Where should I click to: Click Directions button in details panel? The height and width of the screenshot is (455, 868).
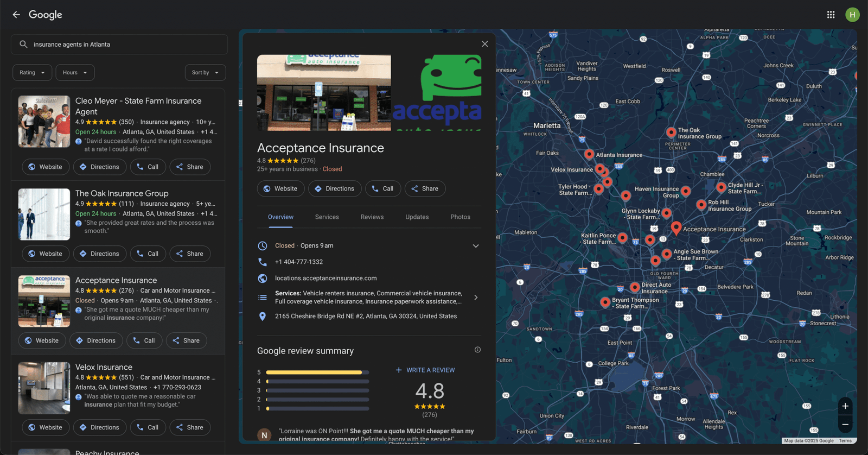tap(335, 189)
